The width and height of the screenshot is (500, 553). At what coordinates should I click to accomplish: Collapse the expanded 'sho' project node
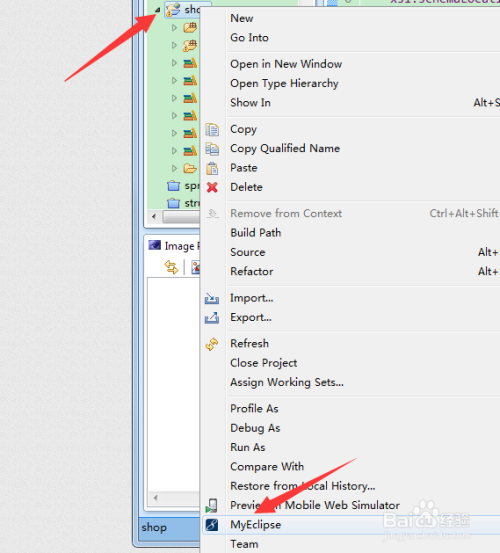pyautogui.click(x=158, y=10)
